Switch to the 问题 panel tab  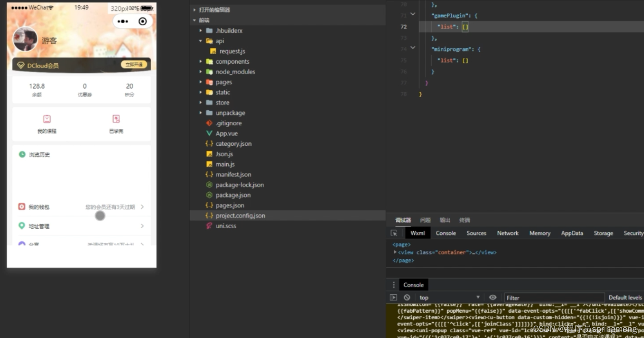[425, 220]
